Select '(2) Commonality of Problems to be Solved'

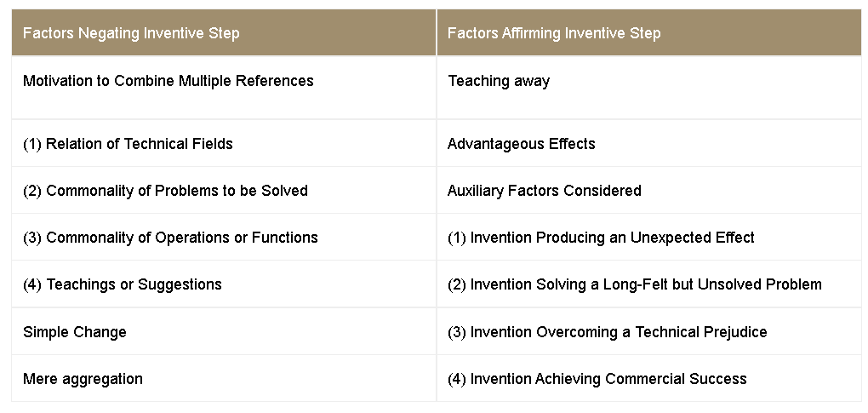click(x=165, y=191)
